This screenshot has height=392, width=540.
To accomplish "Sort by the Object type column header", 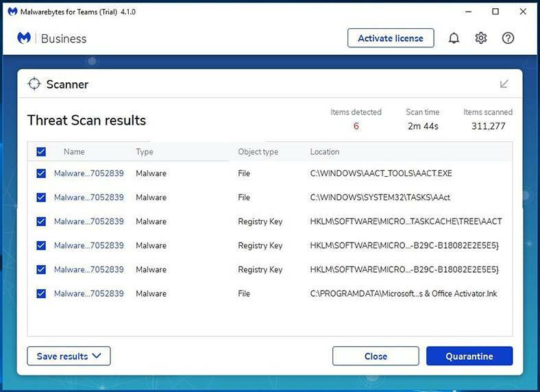I will click(258, 151).
